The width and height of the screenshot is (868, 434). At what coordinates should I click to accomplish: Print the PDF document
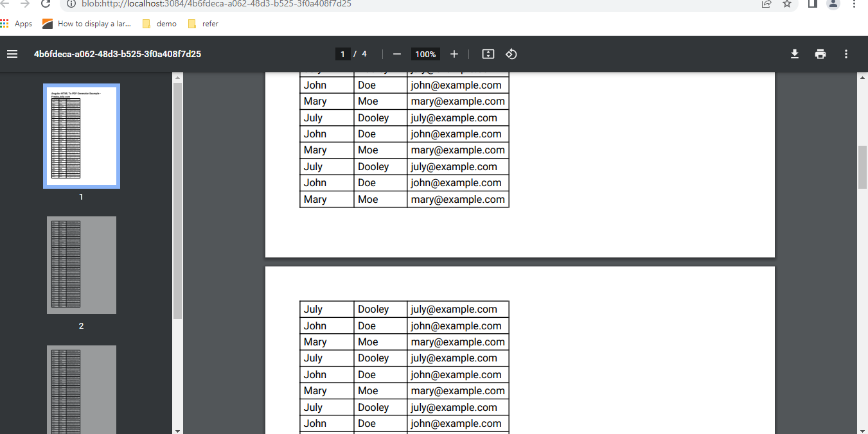point(820,54)
